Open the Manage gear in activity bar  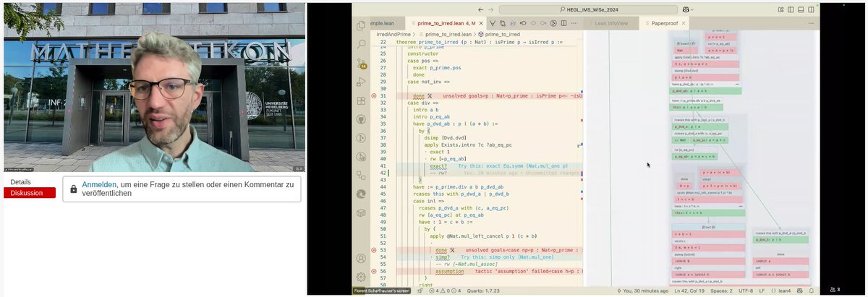361,277
